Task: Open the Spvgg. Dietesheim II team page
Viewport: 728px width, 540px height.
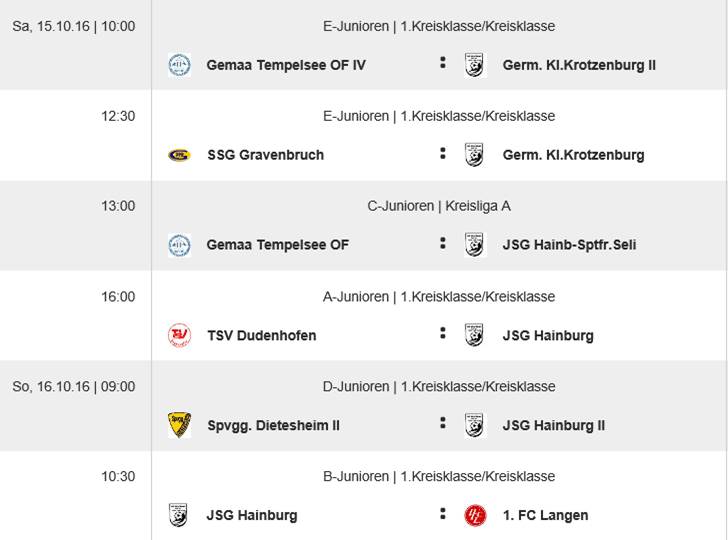Action: click(273, 425)
